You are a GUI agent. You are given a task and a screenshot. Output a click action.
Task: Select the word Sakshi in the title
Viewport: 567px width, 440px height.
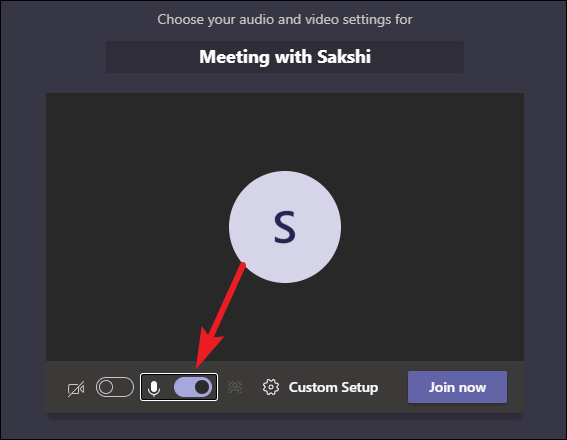point(344,57)
